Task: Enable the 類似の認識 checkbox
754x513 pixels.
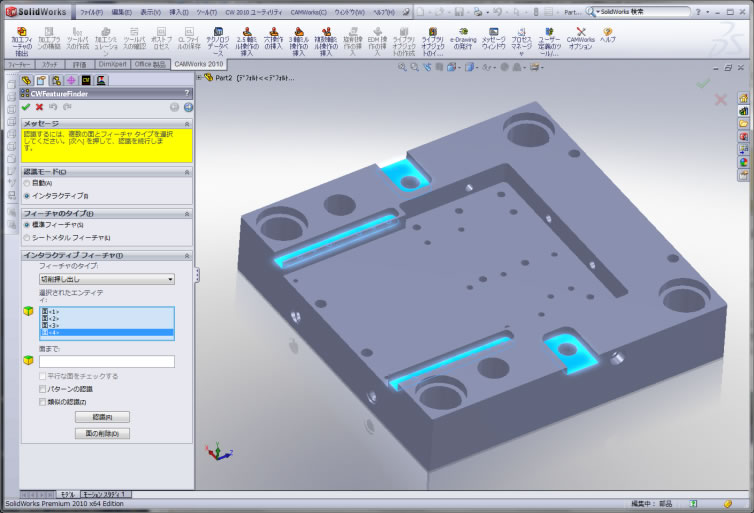Action: coord(43,401)
